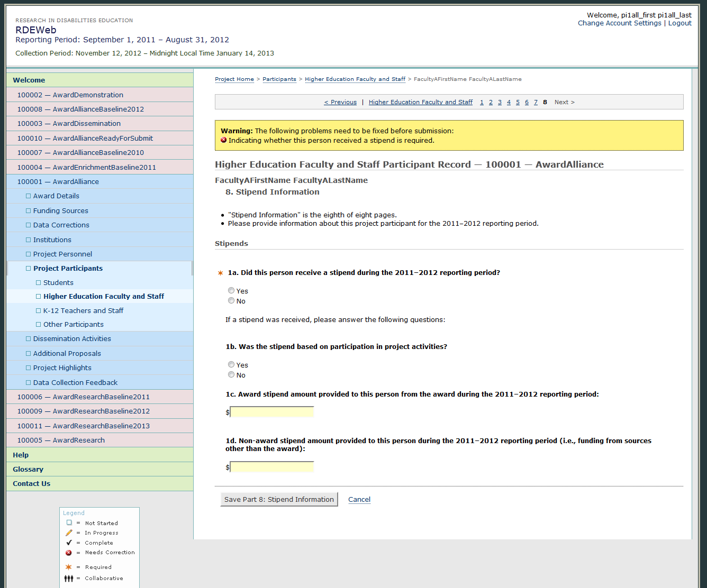This screenshot has height=588, width=707.
Task: Click the red error icon in warning box
Action: click(x=224, y=141)
